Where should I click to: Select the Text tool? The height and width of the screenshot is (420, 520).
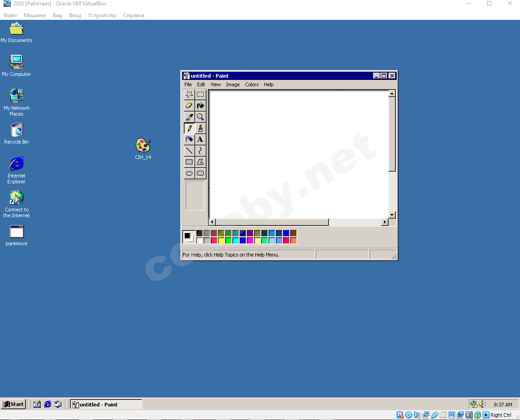[x=200, y=139]
